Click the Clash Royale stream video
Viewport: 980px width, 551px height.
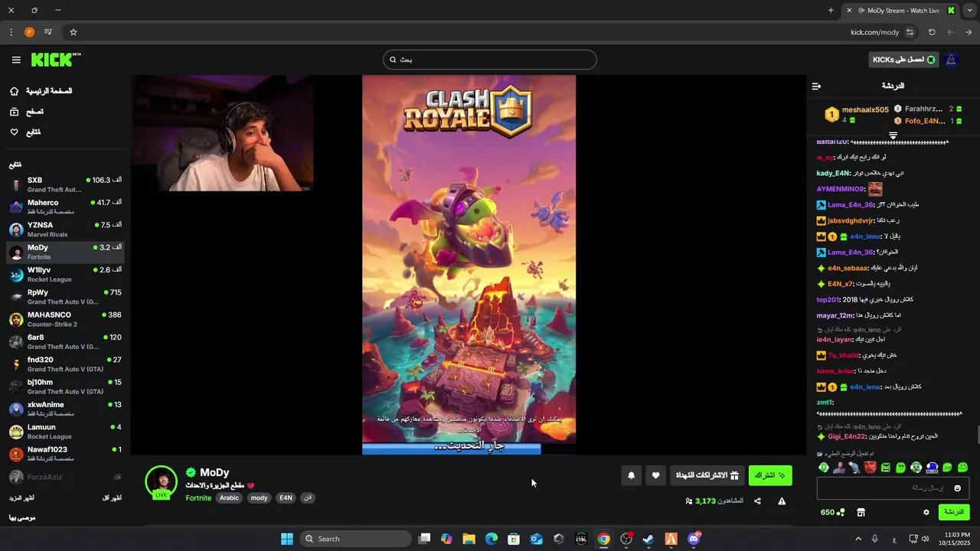pos(469,265)
